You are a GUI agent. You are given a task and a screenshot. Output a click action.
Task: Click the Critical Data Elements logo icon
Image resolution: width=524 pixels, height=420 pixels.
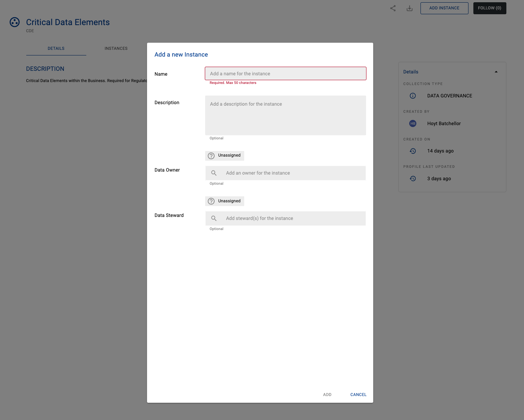point(14,22)
